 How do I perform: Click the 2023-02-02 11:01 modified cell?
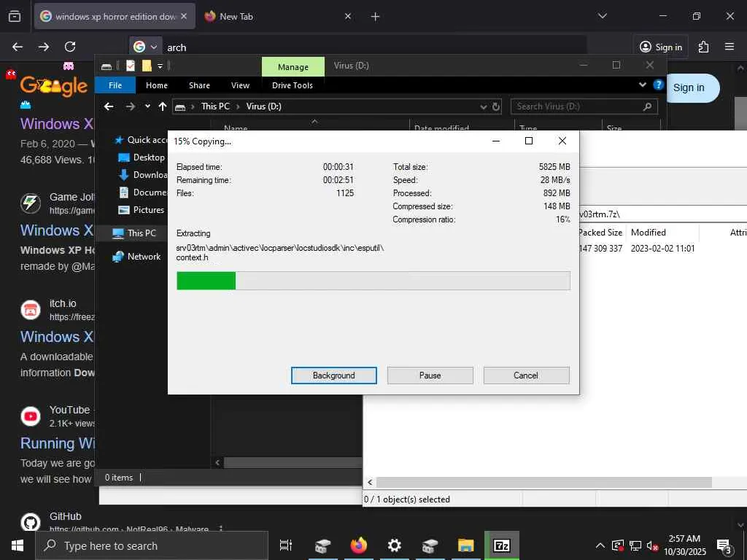(662, 249)
